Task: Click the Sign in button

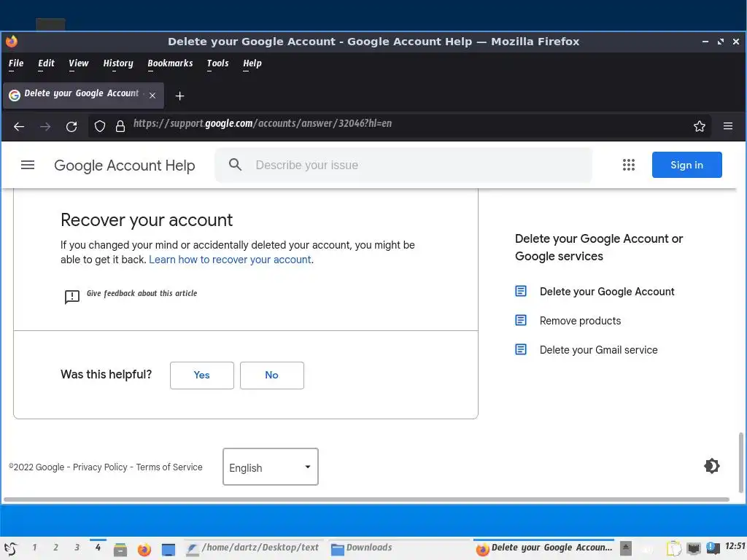Action: [686, 165]
